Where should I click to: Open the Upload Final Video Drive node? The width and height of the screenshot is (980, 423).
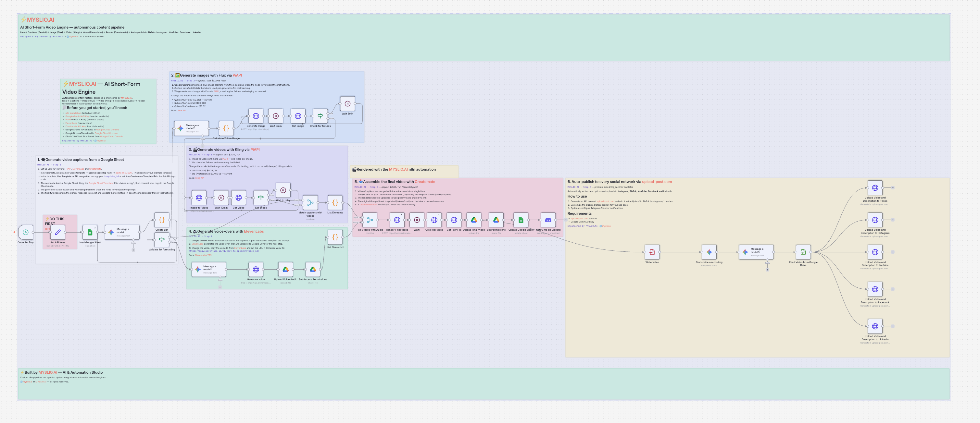click(474, 220)
